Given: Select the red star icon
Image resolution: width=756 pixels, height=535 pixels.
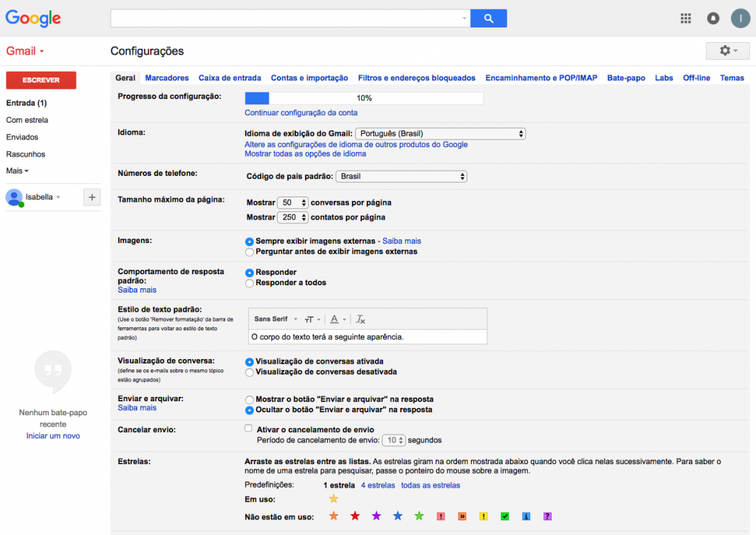Looking at the screenshot, I should (355, 517).
